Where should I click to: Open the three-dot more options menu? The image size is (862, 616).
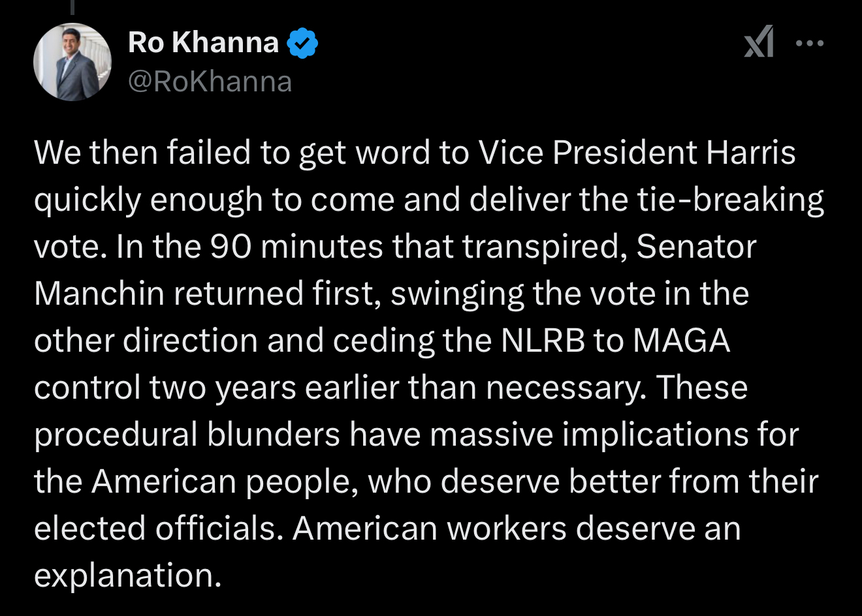[x=810, y=43]
